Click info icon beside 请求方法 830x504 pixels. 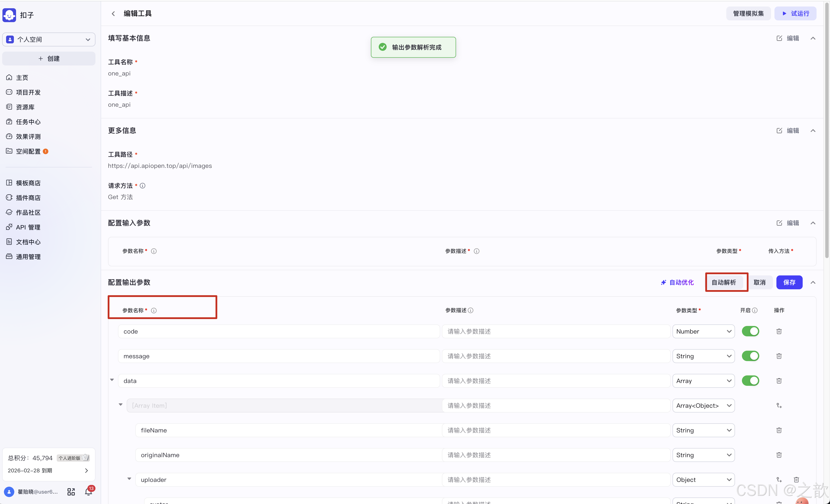click(143, 185)
